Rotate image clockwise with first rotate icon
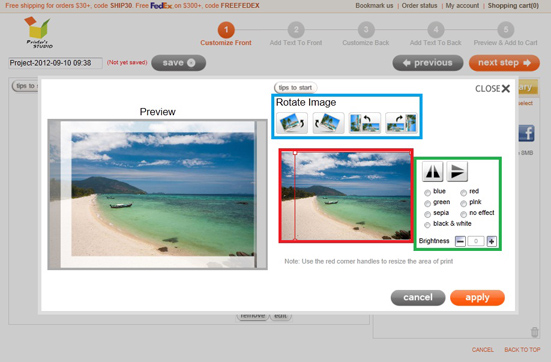 pyautogui.click(x=292, y=123)
